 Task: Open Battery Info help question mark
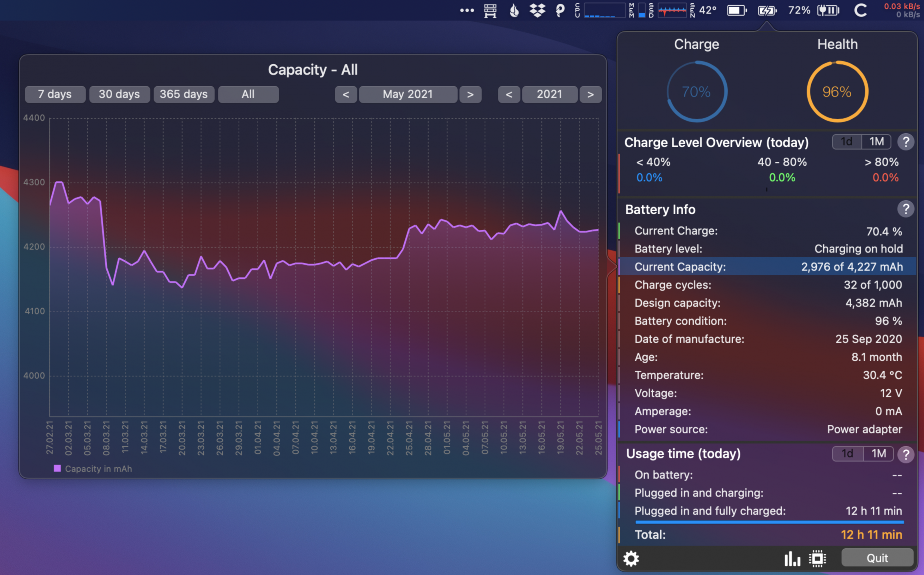pos(906,209)
